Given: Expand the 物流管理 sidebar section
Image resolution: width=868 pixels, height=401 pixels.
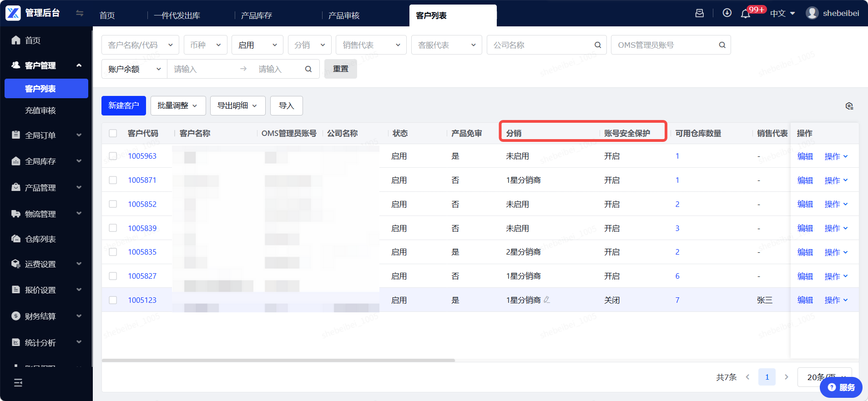Looking at the screenshot, I should pyautogui.click(x=46, y=214).
